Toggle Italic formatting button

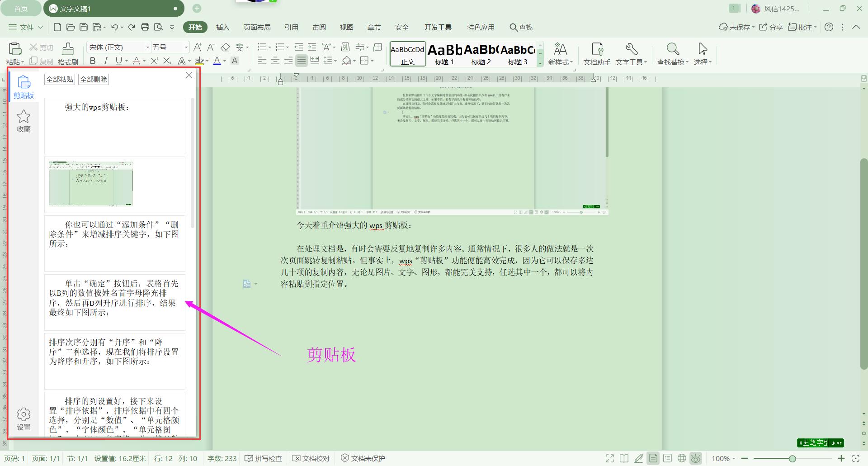tap(106, 61)
